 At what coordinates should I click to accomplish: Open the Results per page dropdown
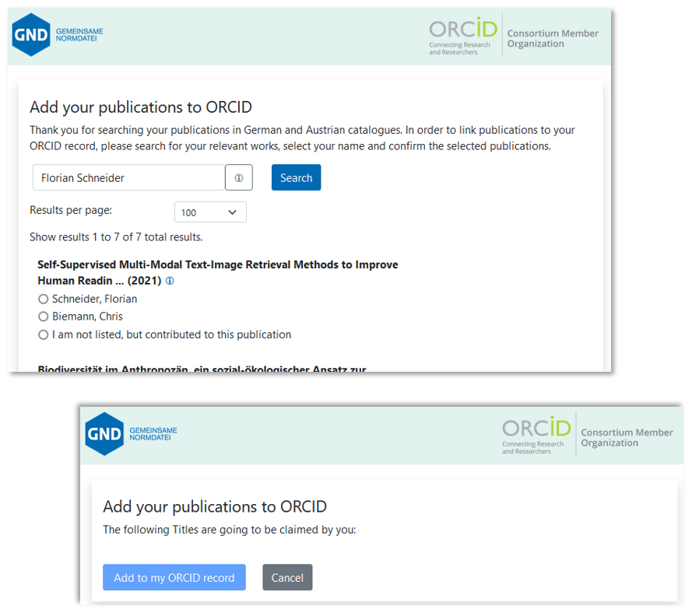[210, 212]
